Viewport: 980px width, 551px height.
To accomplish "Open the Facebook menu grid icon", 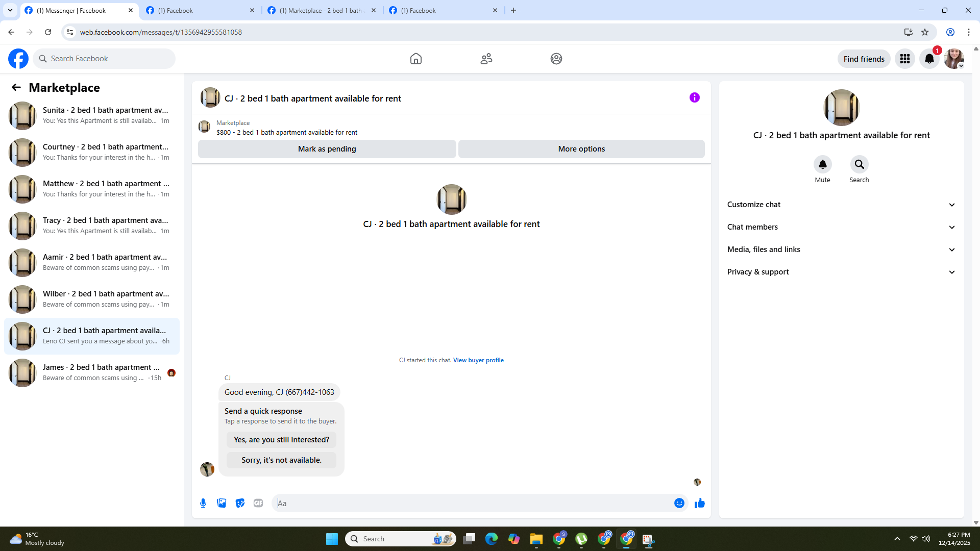I will tap(904, 59).
